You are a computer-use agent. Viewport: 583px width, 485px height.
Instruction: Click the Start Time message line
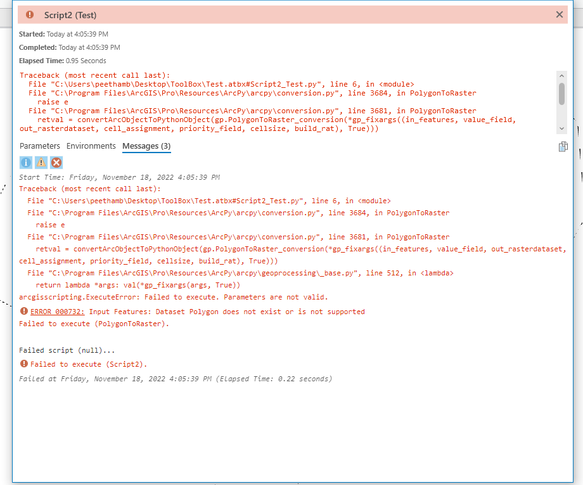click(x=119, y=177)
